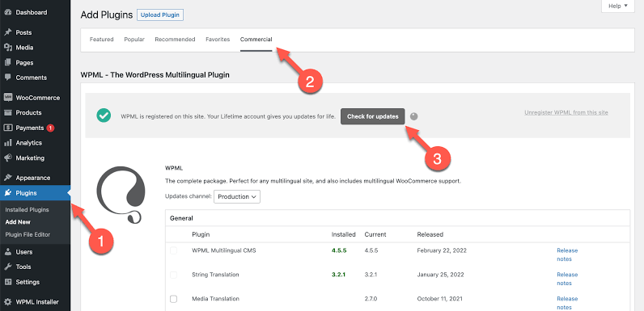Switch to the Popular tab

click(134, 40)
